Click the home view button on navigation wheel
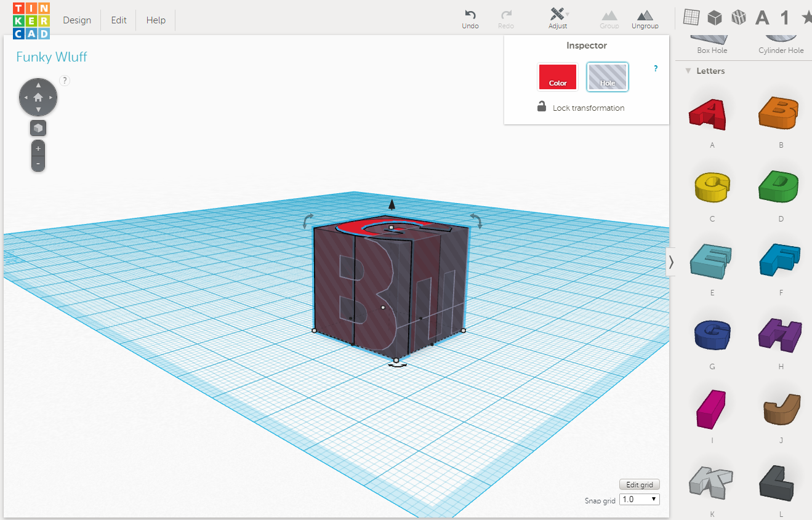 (x=38, y=97)
